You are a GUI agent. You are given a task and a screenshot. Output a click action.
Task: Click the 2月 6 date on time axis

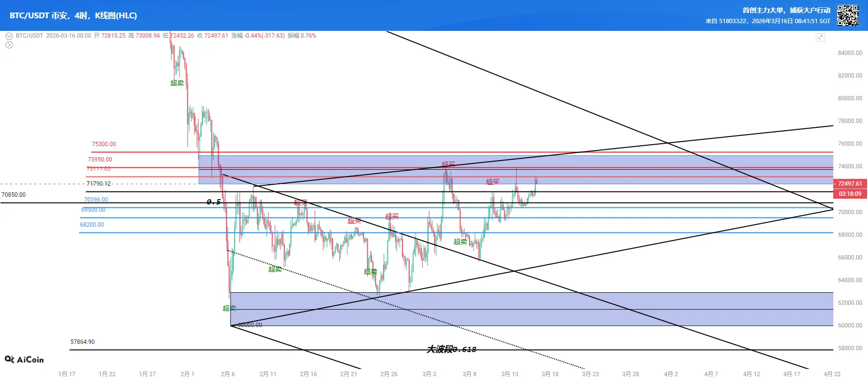[228, 374]
